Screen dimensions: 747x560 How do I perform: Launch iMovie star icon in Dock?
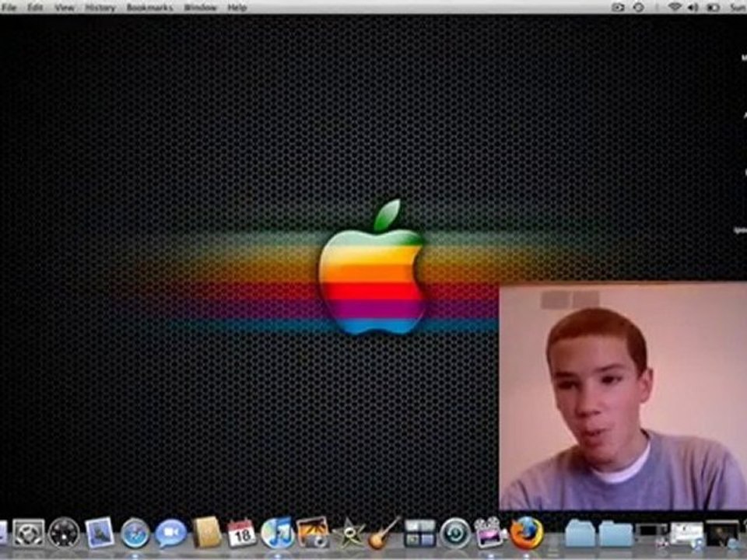click(349, 534)
